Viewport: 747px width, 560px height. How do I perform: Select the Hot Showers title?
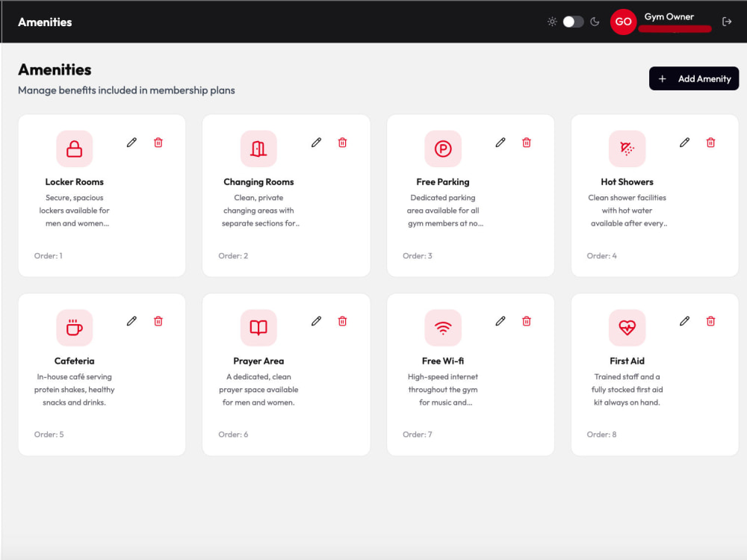(x=627, y=182)
